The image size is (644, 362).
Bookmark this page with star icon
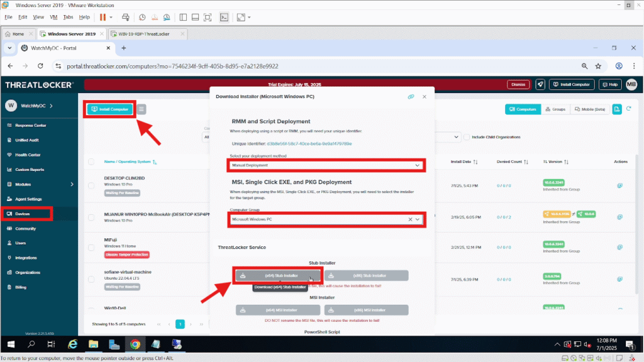pos(598,66)
